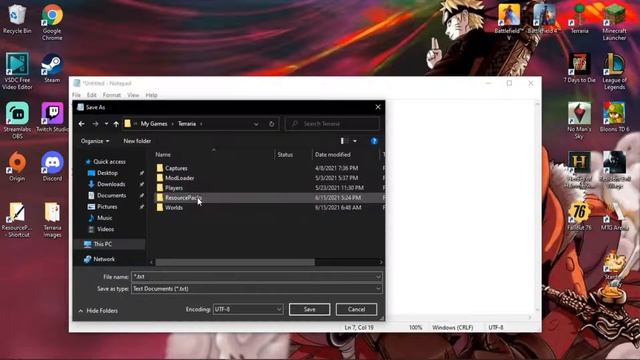Viewport: 640px width, 360px height.
Task: Launch Google Chrome from the desktop
Action: [x=52, y=22]
